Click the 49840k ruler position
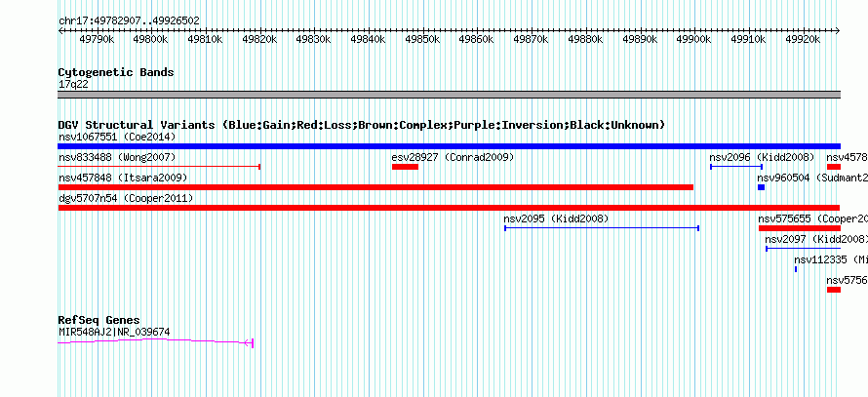 (370, 39)
